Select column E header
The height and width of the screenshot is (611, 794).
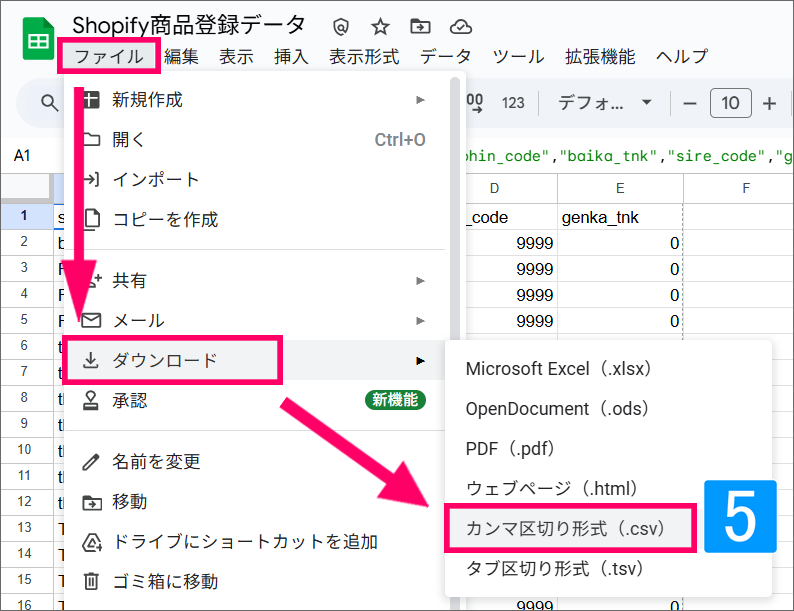point(620,188)
